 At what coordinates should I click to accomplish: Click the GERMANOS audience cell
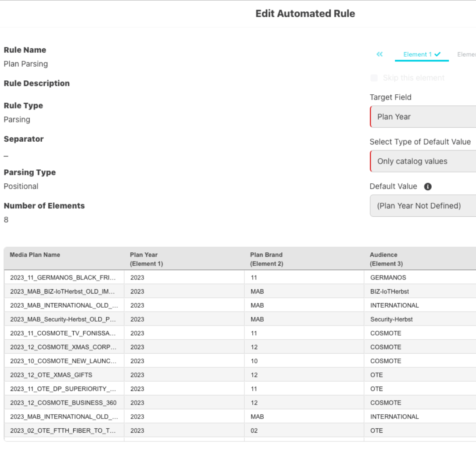388,277
